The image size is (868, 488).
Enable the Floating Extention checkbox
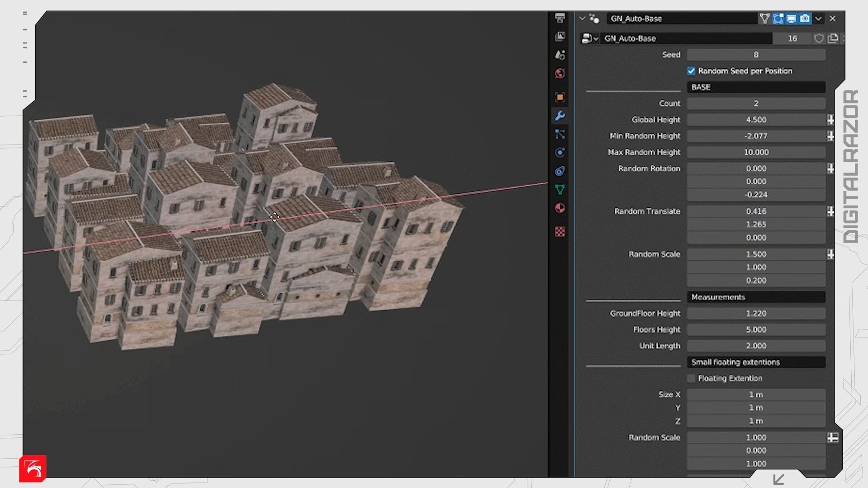click(691, 378)
